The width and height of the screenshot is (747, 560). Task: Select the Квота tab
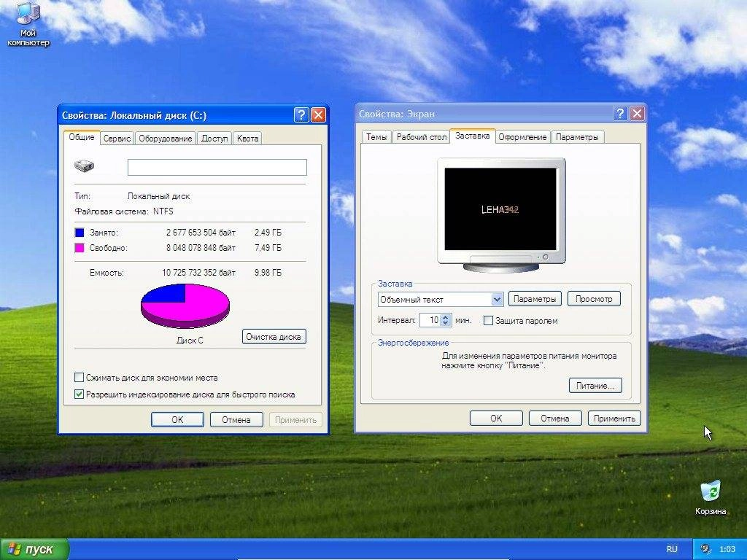click(x=248, y=139)
